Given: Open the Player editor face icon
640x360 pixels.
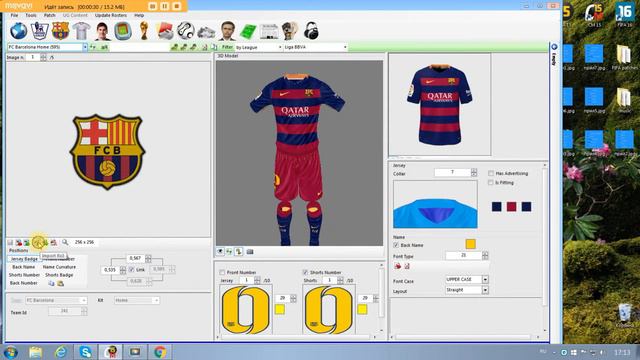Looking at the screenshot, I should click(102, 31).
